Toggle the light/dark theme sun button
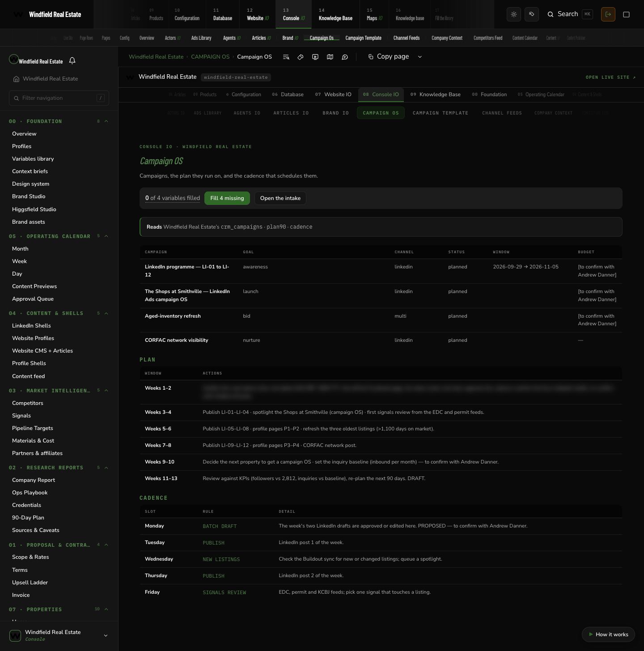The width and height of the screenshot is (644, 651). click(514, 14)
